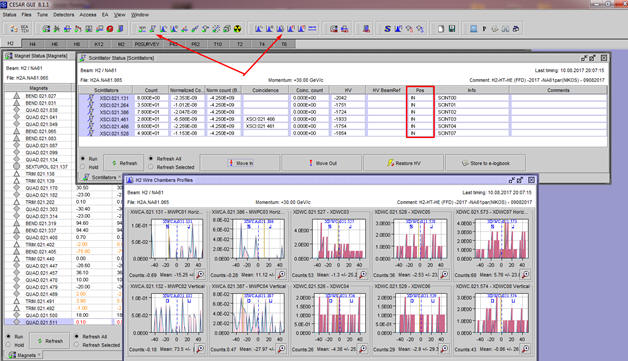Open the Access menu
The width and height of the screenshot is (628, 361).
tap(88, 15)
